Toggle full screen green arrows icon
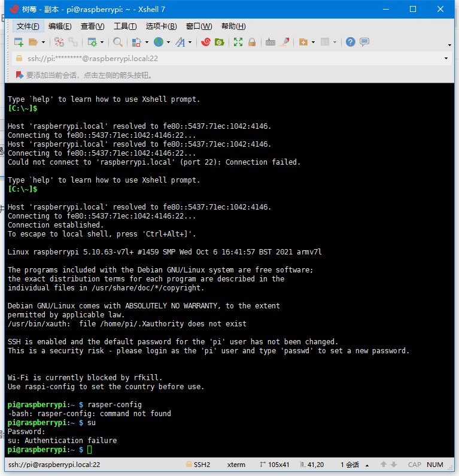 coord(238,42)
